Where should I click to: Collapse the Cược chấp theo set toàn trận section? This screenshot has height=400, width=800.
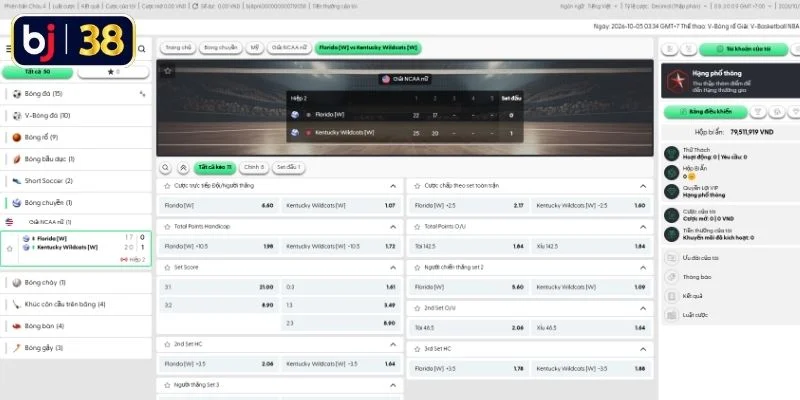click(643, 186)
